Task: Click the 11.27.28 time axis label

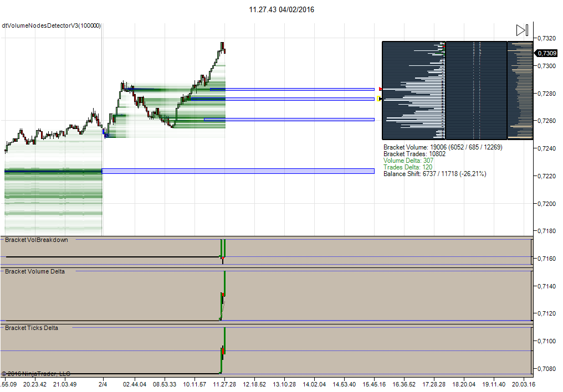Action: coord(224,384)
